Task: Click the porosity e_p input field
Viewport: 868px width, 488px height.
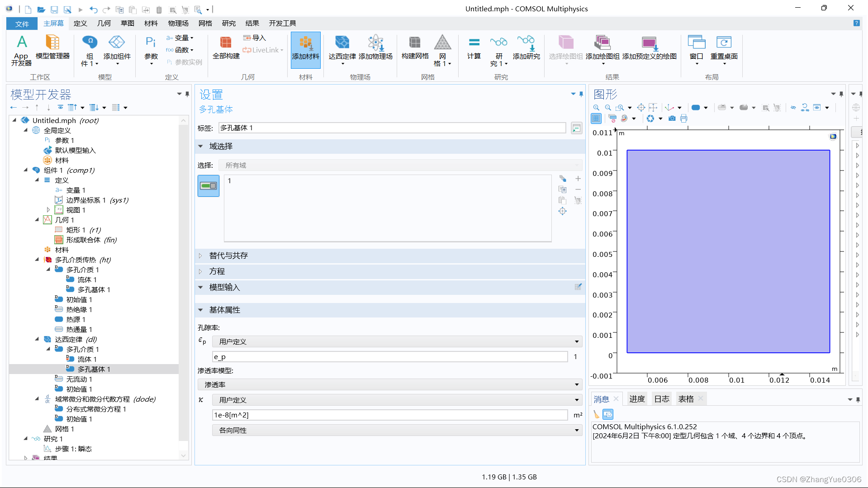Action: click(x=390, y=357)
